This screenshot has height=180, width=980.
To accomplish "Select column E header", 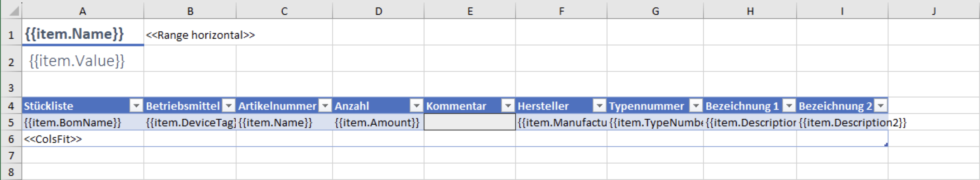I will point(470,11).
